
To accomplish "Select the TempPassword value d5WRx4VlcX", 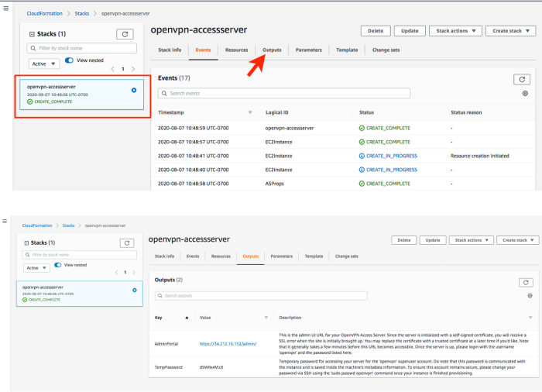I will (x=211, y=367).
